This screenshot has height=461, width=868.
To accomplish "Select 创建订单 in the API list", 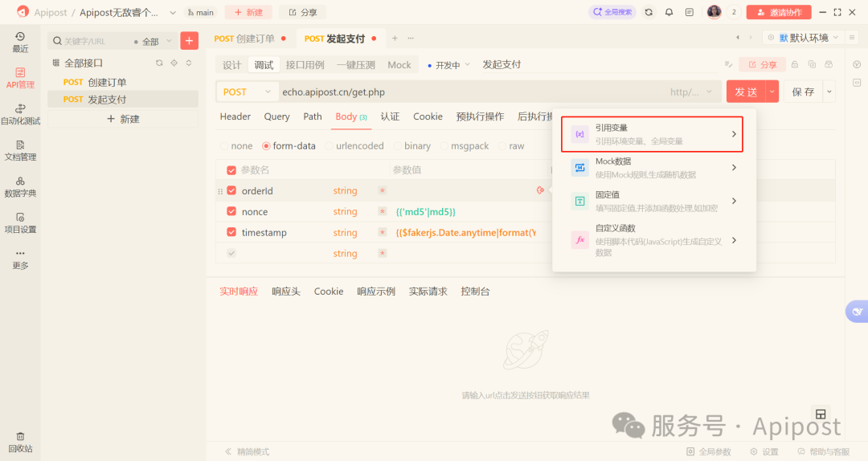I will pos(123,83).
